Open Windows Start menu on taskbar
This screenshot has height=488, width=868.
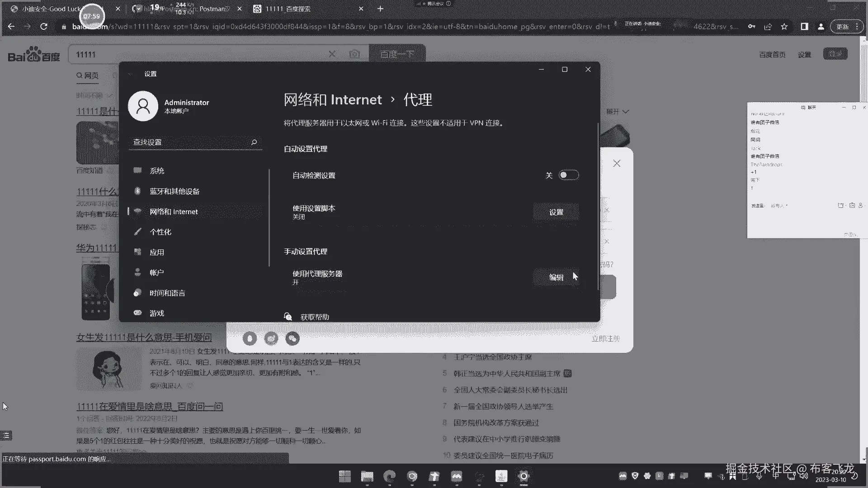coord(344,476)
